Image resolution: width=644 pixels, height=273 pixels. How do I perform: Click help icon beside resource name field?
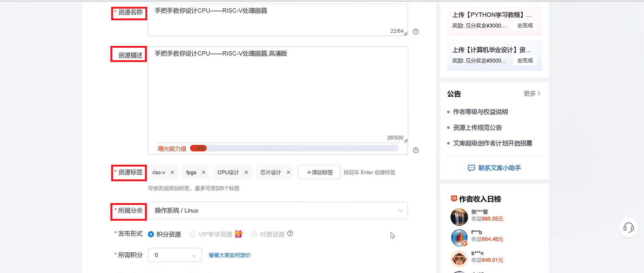416,32
